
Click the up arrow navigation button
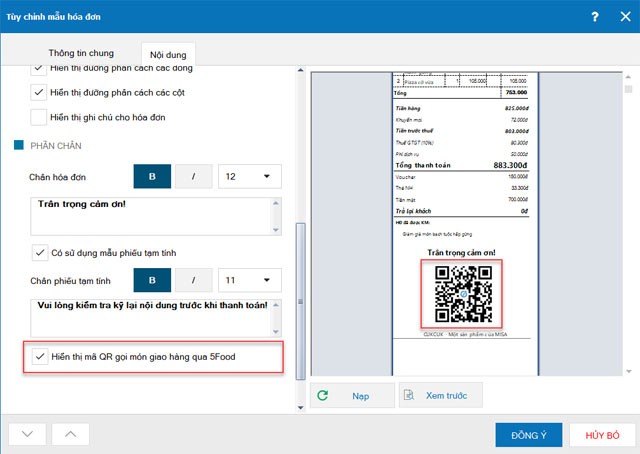pos(69,434)
